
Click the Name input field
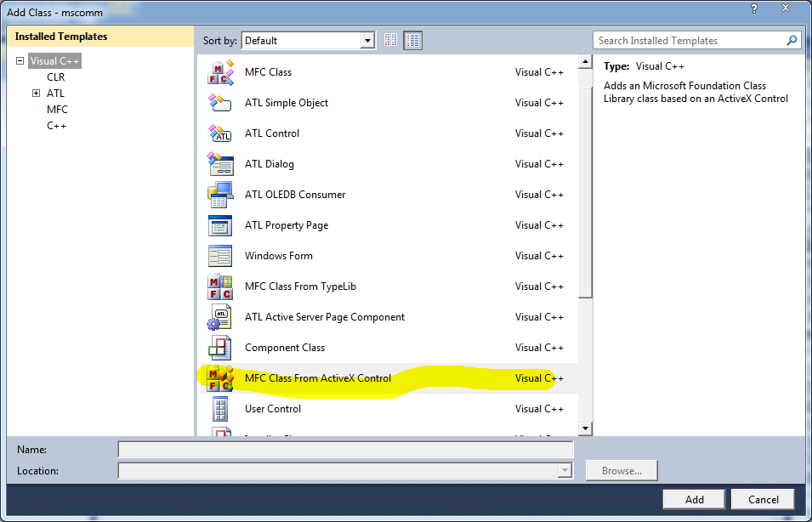[345, 450]
